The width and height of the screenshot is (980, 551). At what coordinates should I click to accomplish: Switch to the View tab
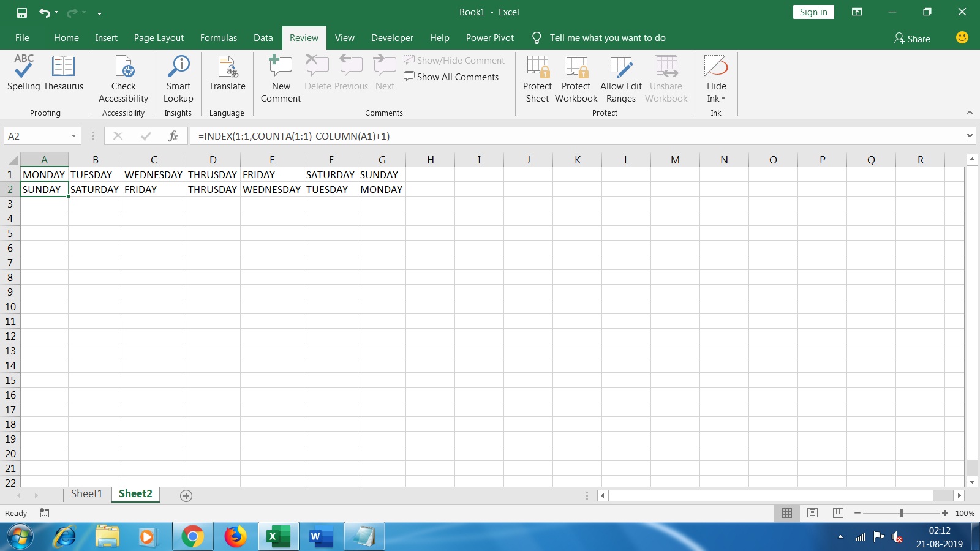pyautogui.click(x=345, y=38)
